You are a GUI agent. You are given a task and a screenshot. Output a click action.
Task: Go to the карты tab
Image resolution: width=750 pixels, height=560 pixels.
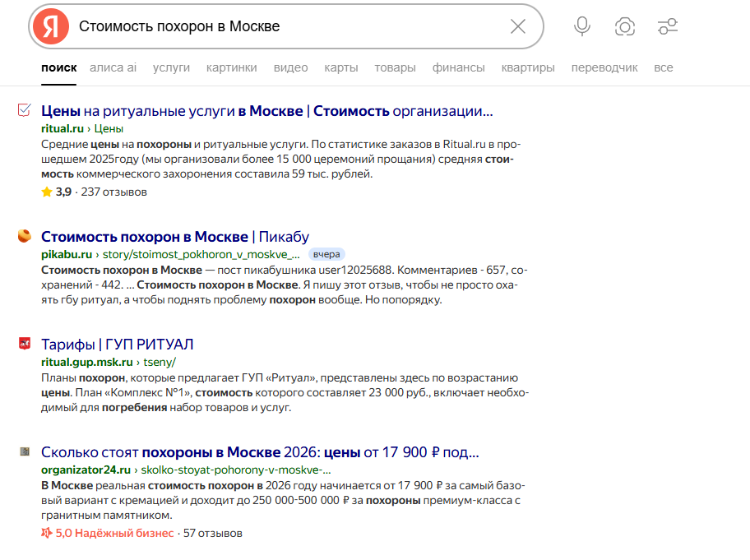click(341, 68)
